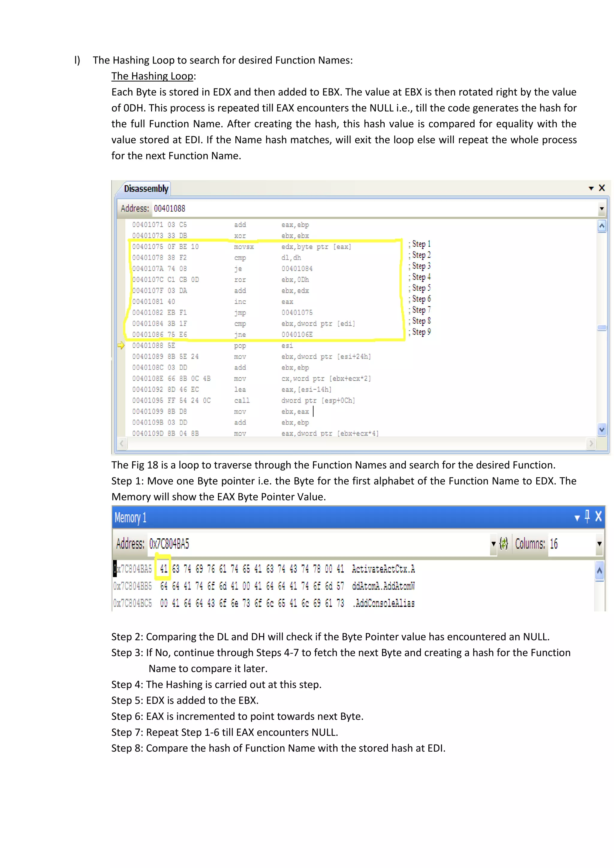Select the add ebx,edx instruction line

pyautogui.click(x=220, y=290)
